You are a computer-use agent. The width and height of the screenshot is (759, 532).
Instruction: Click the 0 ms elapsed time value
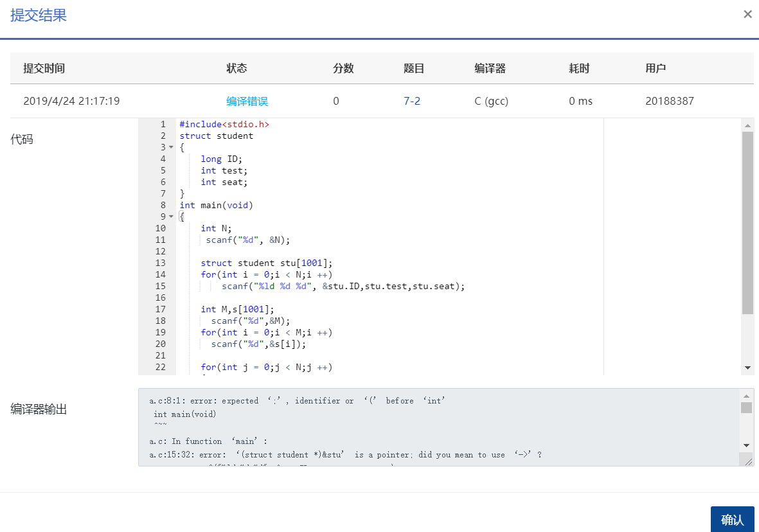point(580,101)
